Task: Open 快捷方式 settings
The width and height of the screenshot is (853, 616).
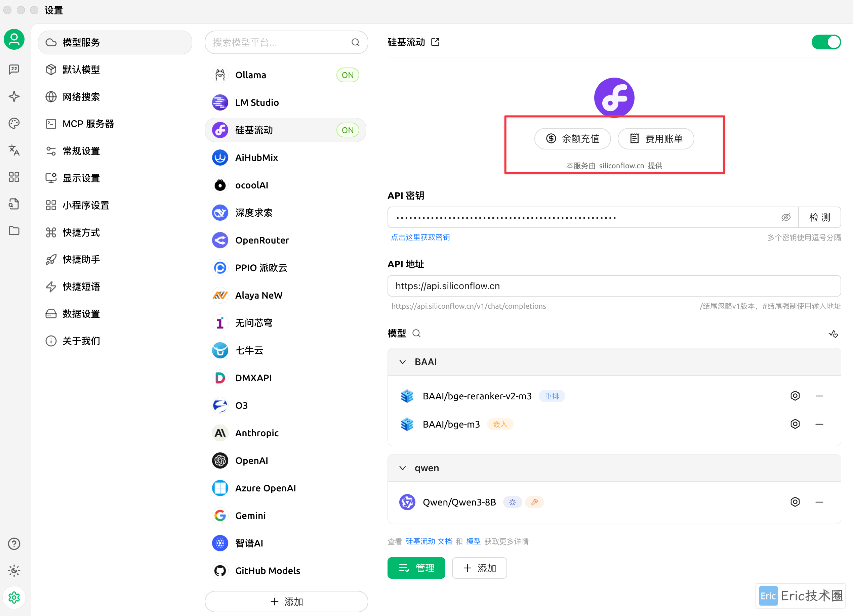Action: [115, 232]
